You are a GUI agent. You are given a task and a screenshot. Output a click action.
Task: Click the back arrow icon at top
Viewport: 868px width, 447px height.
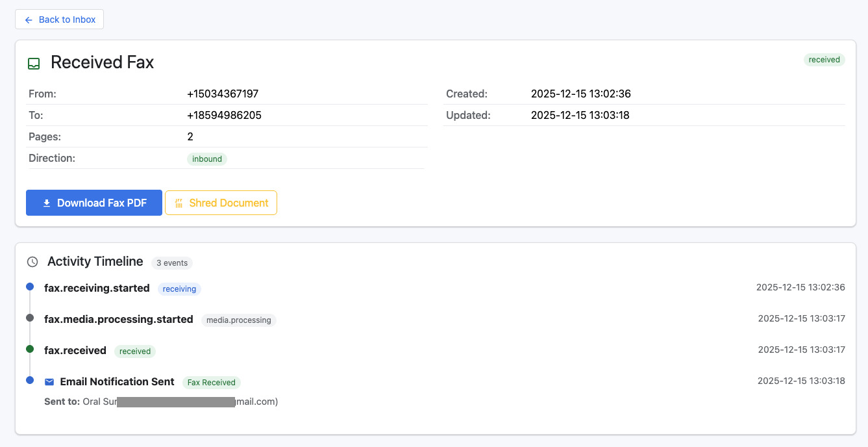coord(29,20)
